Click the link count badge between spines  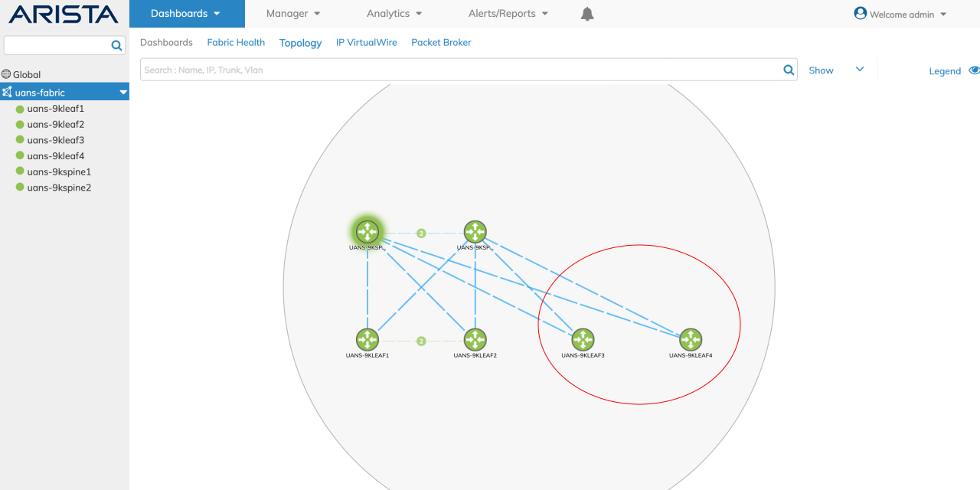coord(421,233)
